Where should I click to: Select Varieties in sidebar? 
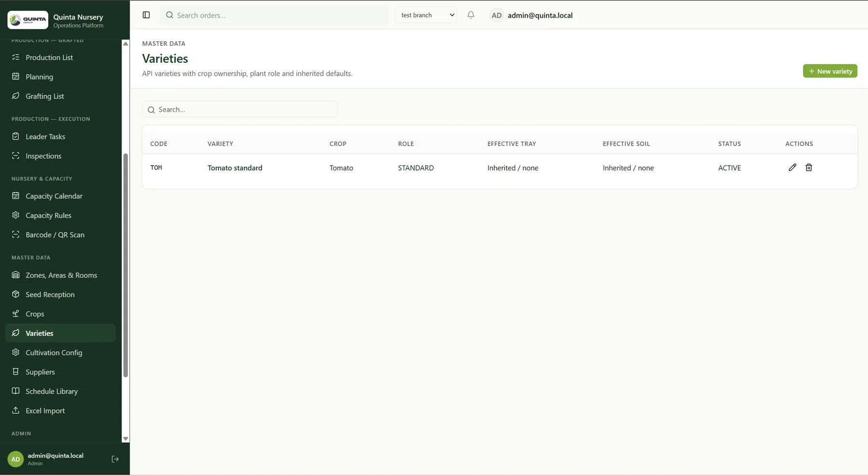click(60, 333)
